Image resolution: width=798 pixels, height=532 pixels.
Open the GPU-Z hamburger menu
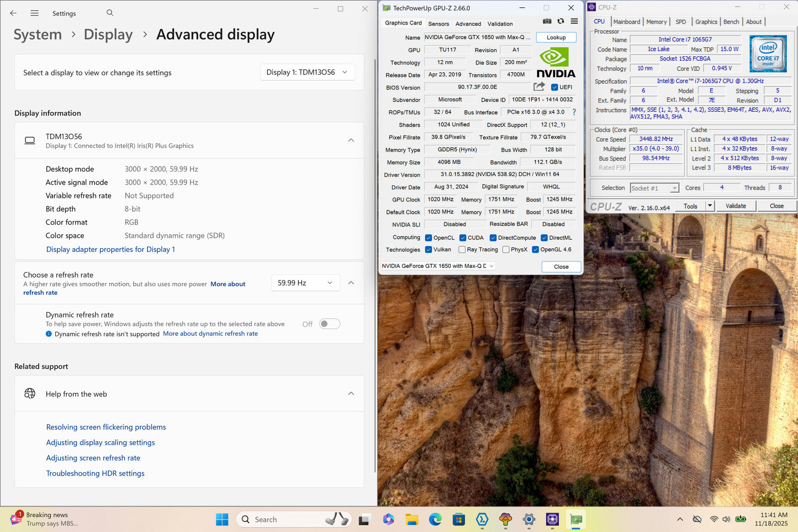tap(574, 21)
